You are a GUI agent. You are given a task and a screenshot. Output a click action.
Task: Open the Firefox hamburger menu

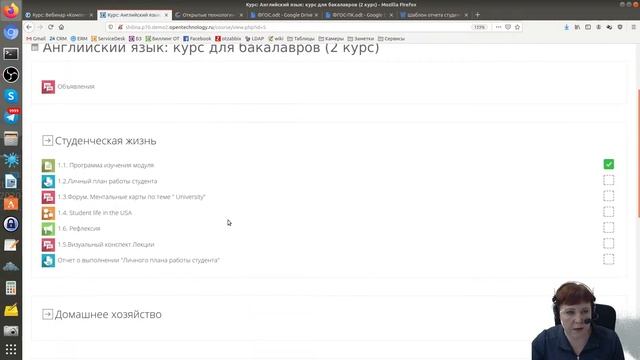click(x=633, y=27)
